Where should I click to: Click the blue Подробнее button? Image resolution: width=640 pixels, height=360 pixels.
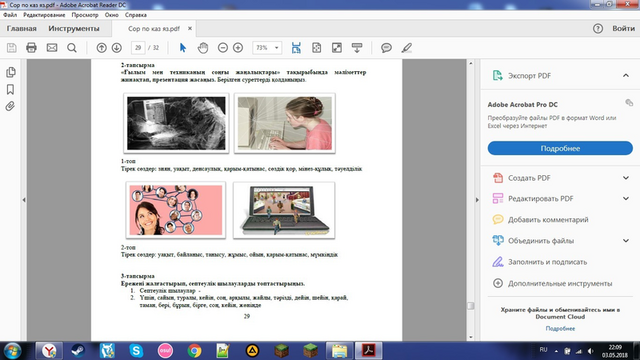coord(560,148)
